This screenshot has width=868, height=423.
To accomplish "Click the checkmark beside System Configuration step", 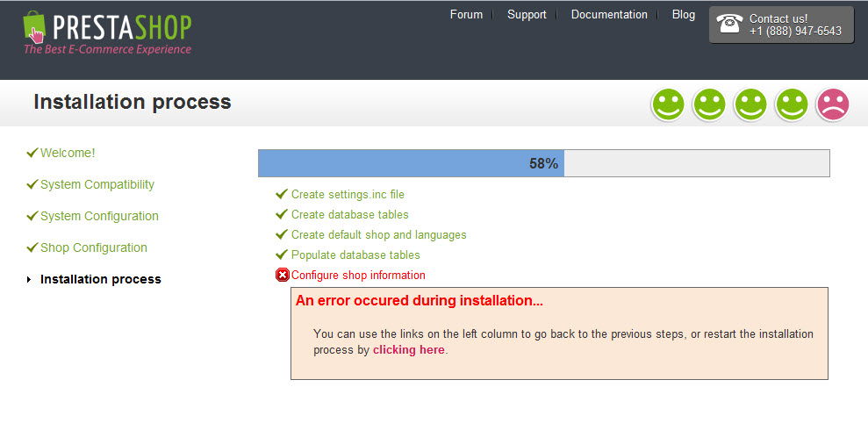I will tap(32, 215).
